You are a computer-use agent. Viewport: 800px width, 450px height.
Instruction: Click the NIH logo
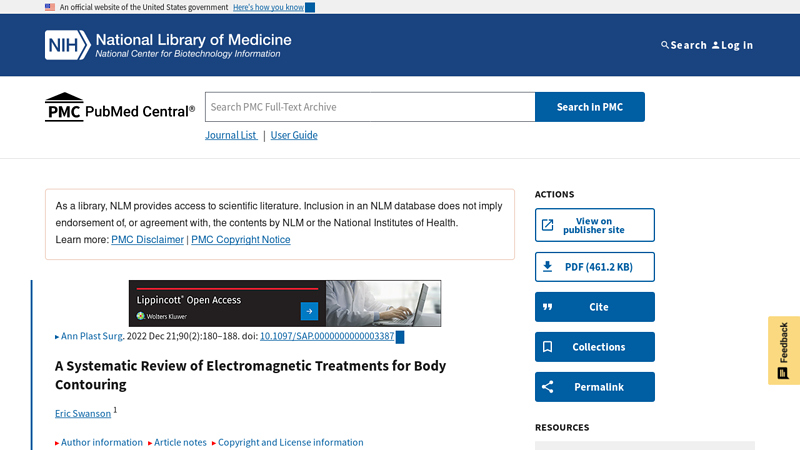pos(67,45)
